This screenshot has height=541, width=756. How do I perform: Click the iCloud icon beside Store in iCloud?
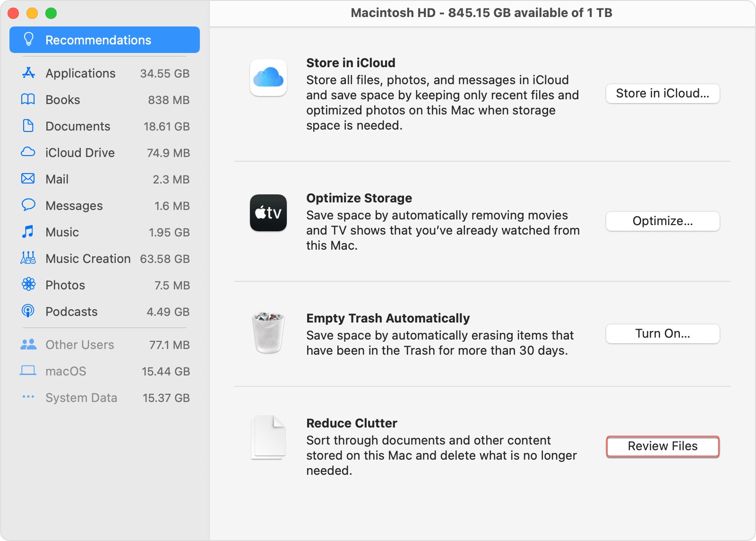tap(268, 79)
